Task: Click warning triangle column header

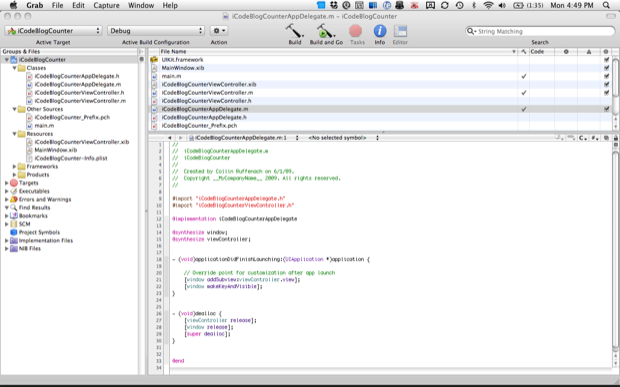Action: 588,52
